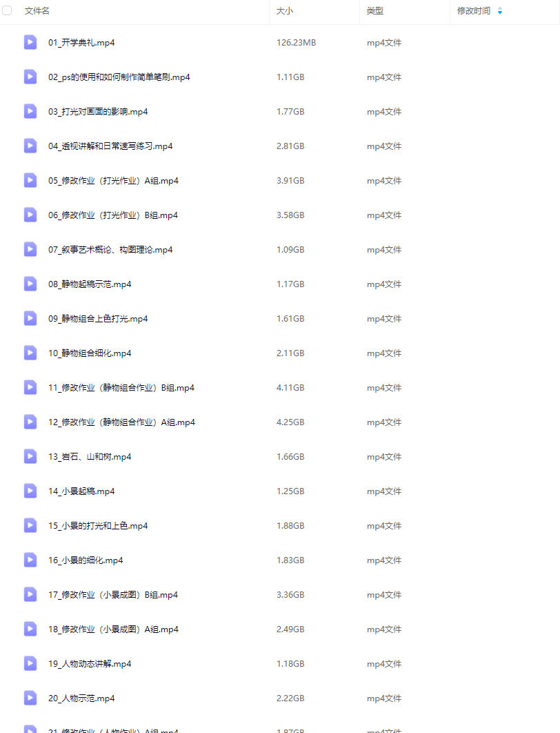Click video icon for 16_小景的细化.mp4
The width and height of the screenshot is (560, 733).
point(30,560)
